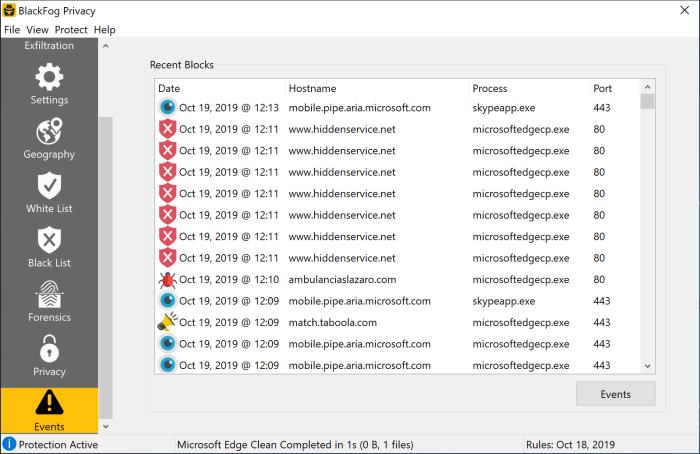Open the Protect menu
The height and width of the screenshot is (454, 700).
pyautogui.click(x=71, y=30)
